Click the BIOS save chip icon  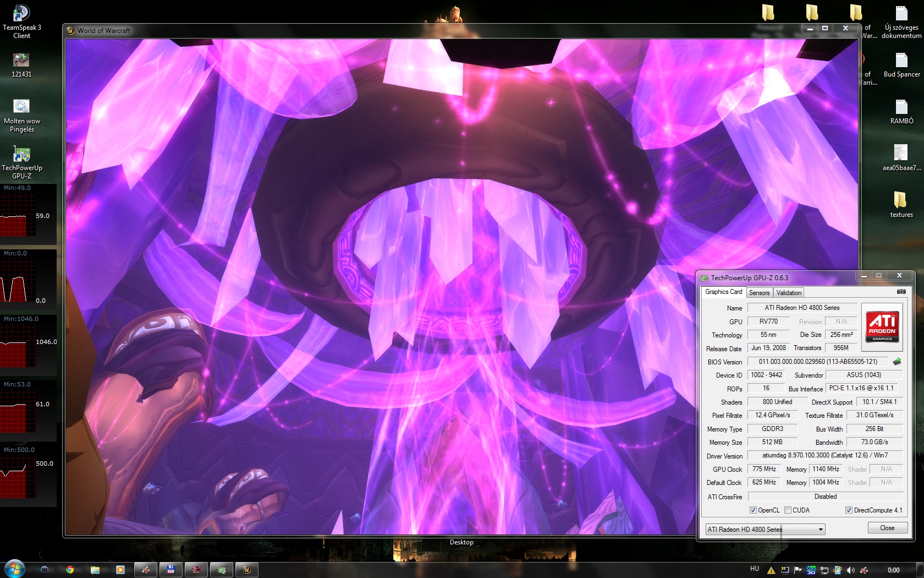click(x=897, y=362)
